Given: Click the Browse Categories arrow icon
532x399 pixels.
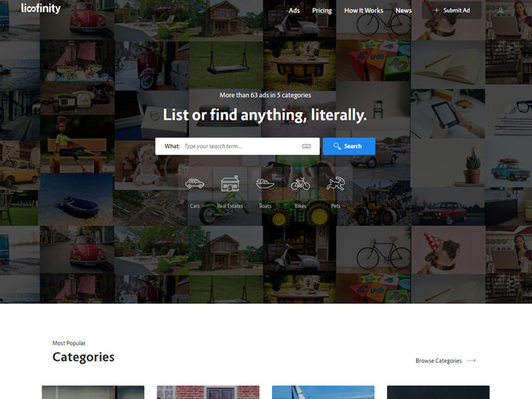Looking at the screenshot, I should click(x=471, y=360).
